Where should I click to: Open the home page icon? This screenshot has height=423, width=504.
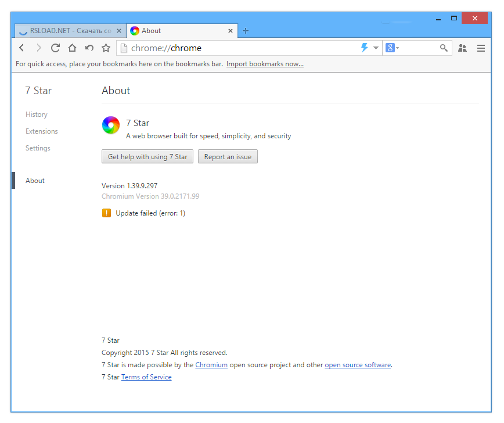pos(73,48)
